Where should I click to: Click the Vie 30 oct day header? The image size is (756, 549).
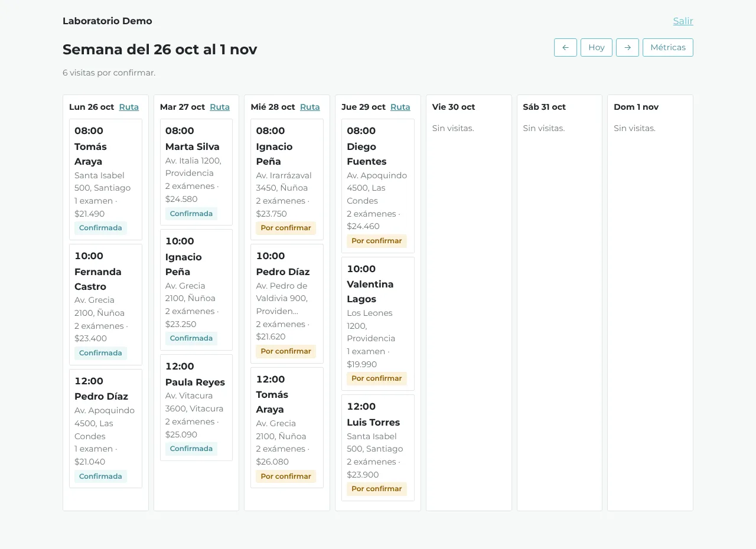454,107
